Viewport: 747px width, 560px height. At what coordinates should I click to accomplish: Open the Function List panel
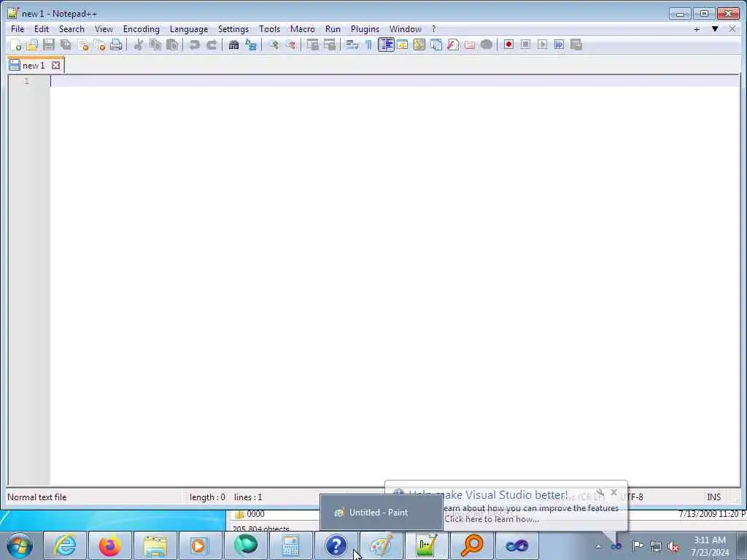pos(453,44)
